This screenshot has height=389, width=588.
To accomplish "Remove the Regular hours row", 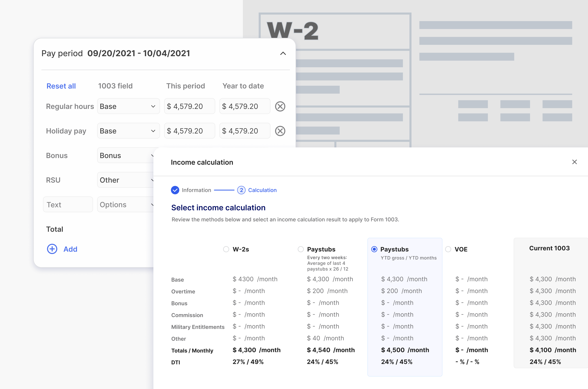I will 280,106.
